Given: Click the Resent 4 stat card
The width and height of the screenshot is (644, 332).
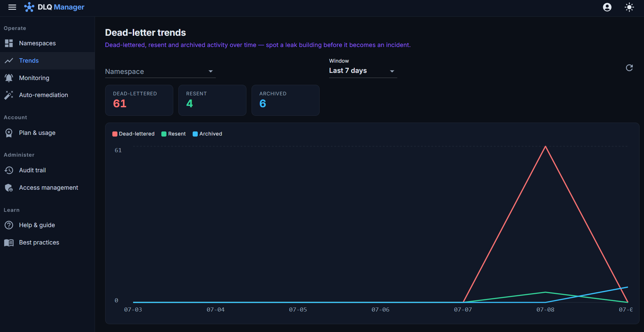Looking at the screenshot, I should pyautogui.click(x=212, y=100).
